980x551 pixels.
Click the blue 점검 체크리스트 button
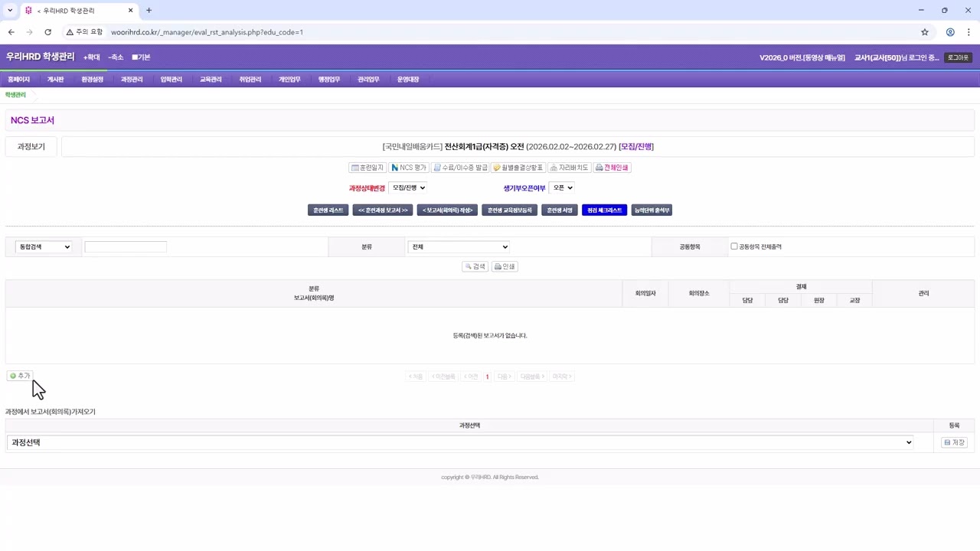point(604,210)
